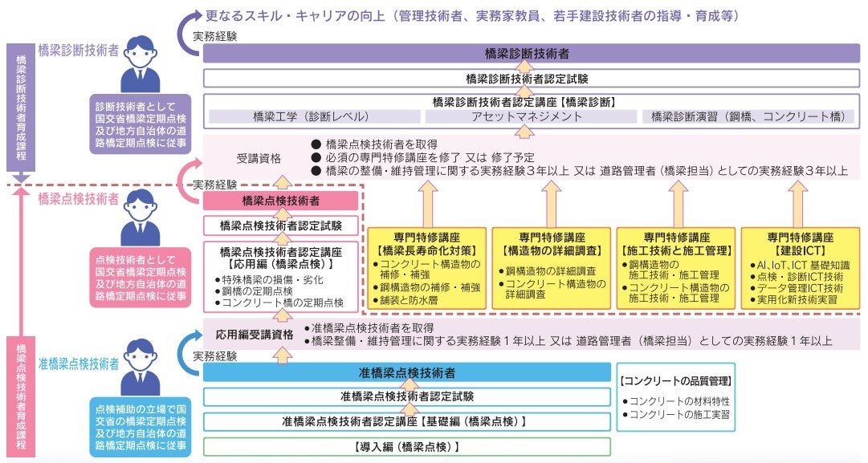Viewport: 868px width, 463px height.
Task: Click the 橋梁診断技術者認定試験 bar
Action: click(x=531, y=79)
